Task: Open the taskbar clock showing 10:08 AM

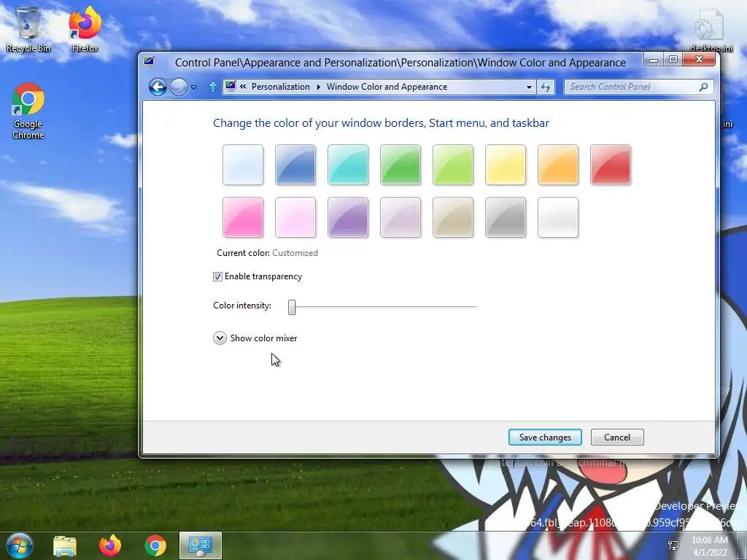Action: [710, 546]
